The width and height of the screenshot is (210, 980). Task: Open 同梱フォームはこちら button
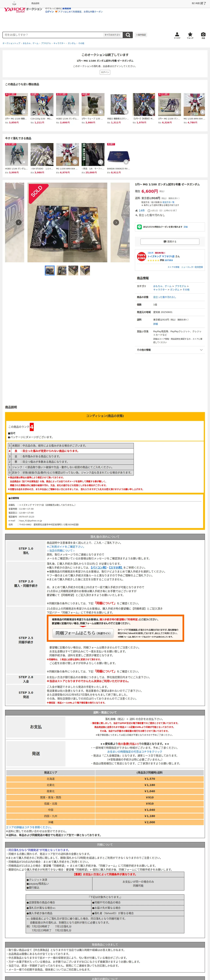[83, 633]
